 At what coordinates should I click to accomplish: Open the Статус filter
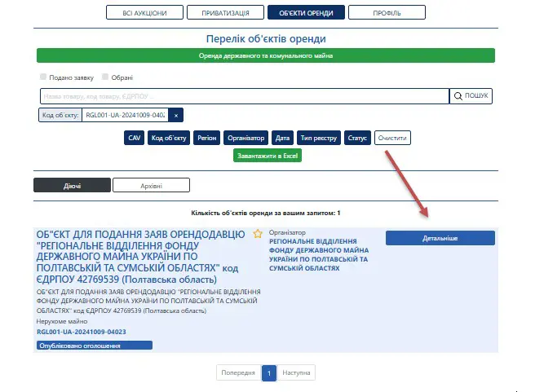pos(357,139)
